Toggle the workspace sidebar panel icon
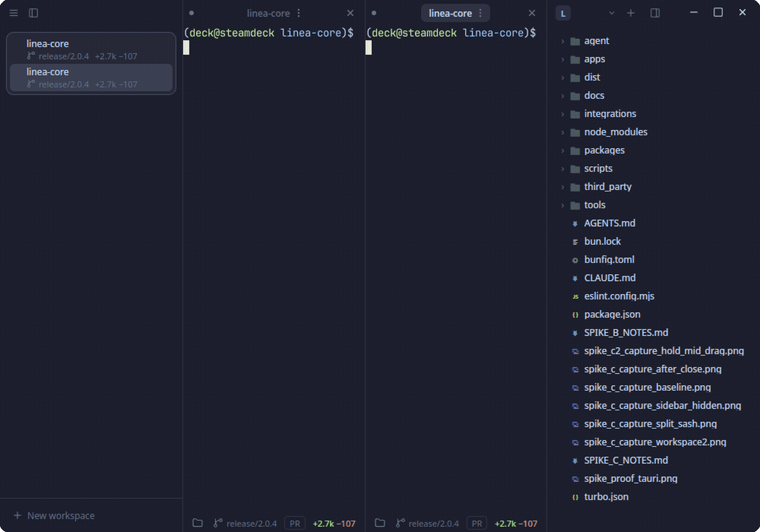This screenshot has width=760, height=532. click(34, 13)
